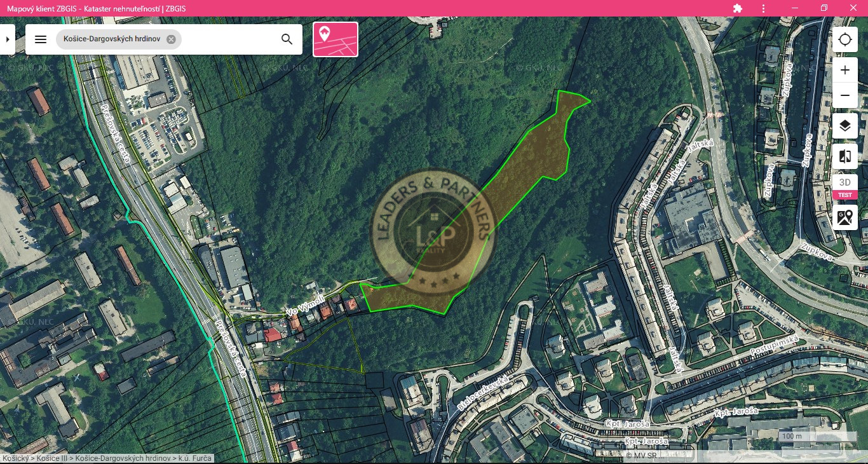Locate my position with crosshair button

[x=844, y=39]
